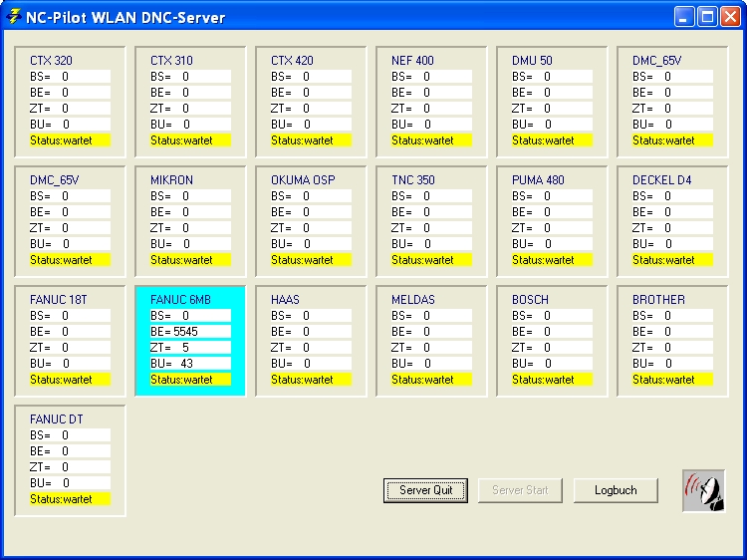
Task: Click the yellow status bar under CTX 320
Action: point(70,140)
